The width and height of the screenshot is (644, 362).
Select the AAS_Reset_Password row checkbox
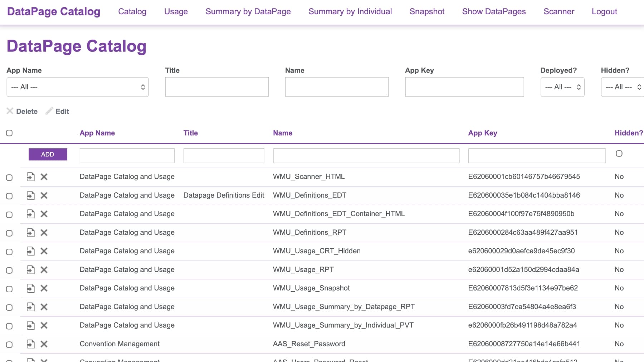[9, 344]
